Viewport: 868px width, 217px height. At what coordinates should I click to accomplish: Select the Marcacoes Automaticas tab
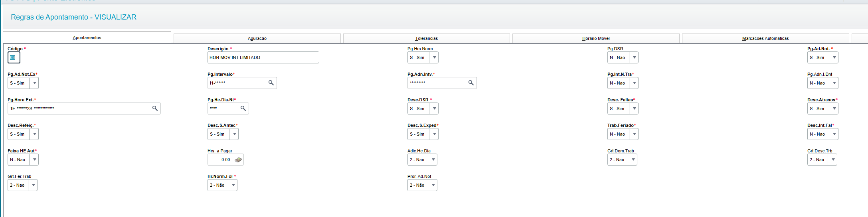tap(765, 38)
